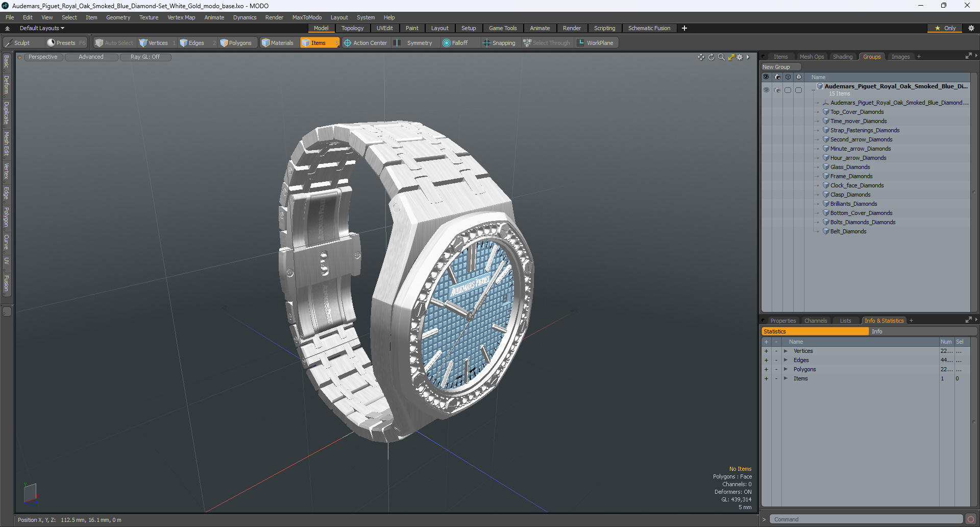Click the home icon beside Default Layouts
The image size is (980, 527).
point(7,29)
